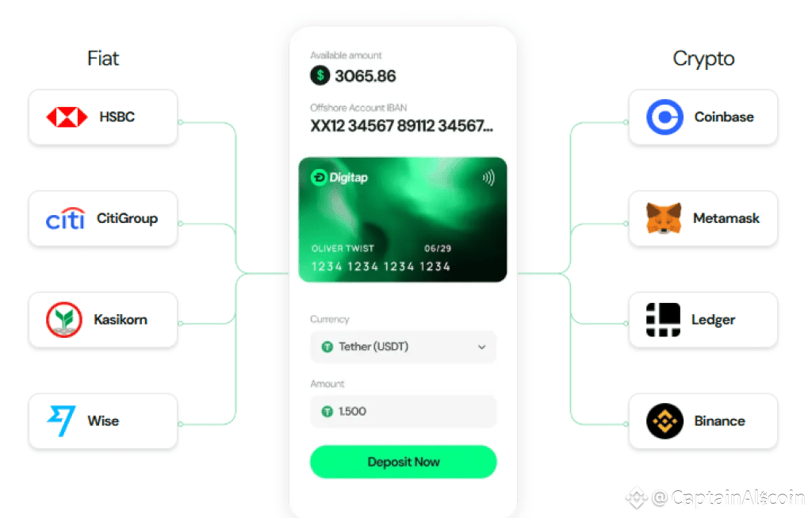The height and width of the screenshot is (518, 812).
Task: Click the Offshore Account IBAN number
Action: [x=402, y=126]
